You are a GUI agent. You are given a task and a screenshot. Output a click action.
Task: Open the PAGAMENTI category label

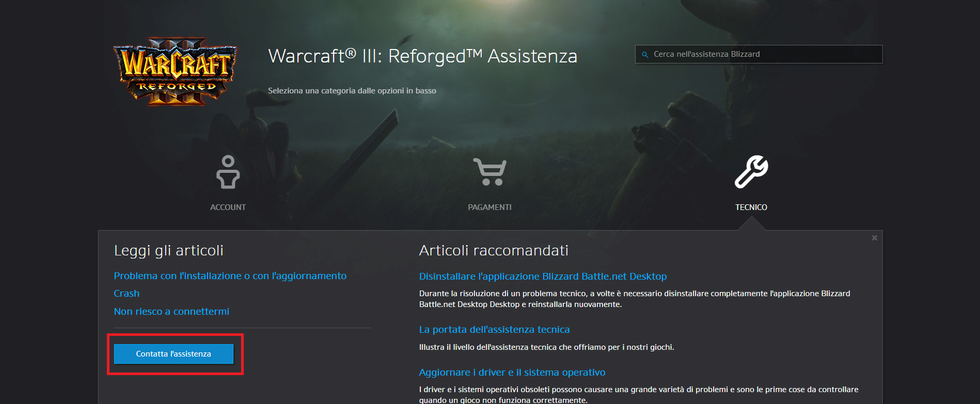tap(489, 207)
